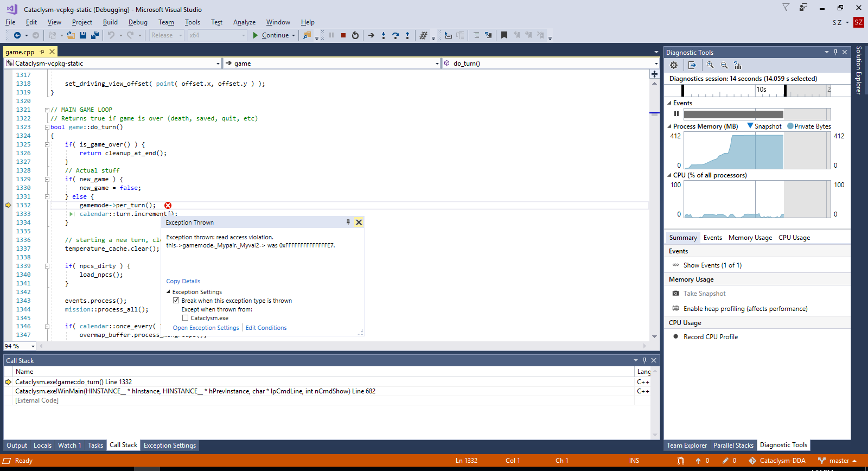Viewport: 868px width, 471px height.
Task: Open Exception Settings link in popup
Action: pyautogui.click(x=206, y=328)
